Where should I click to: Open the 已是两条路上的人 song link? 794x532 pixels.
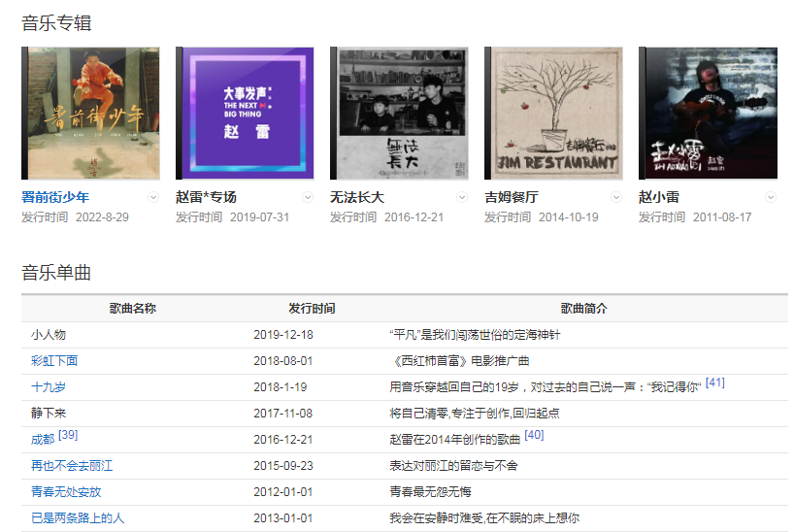click(78, 518)
